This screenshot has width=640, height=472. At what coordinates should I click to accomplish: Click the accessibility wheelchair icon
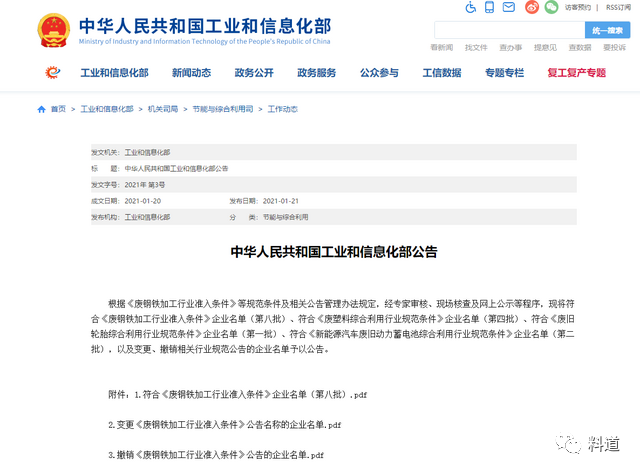pyautogui.click(x=471, y=7)
